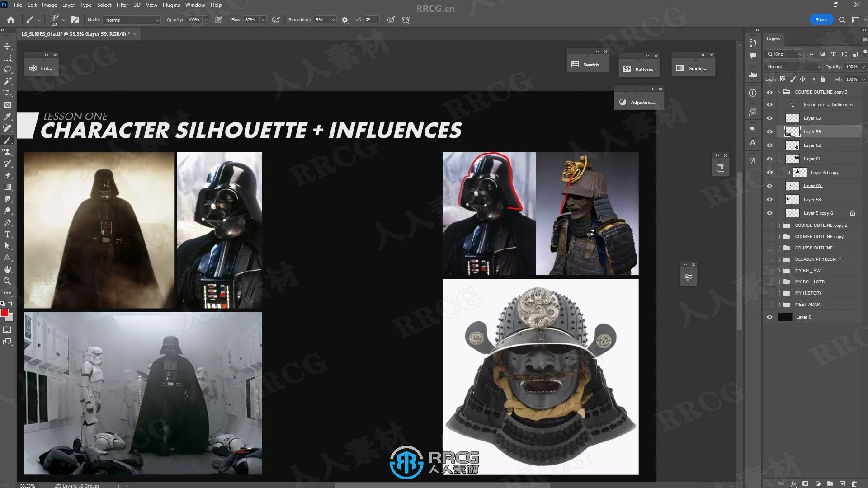Image resolution: width=868 pixels, height=488 pixels.
Task: Expand MY HISTORY group
Action: coord(780,293)
